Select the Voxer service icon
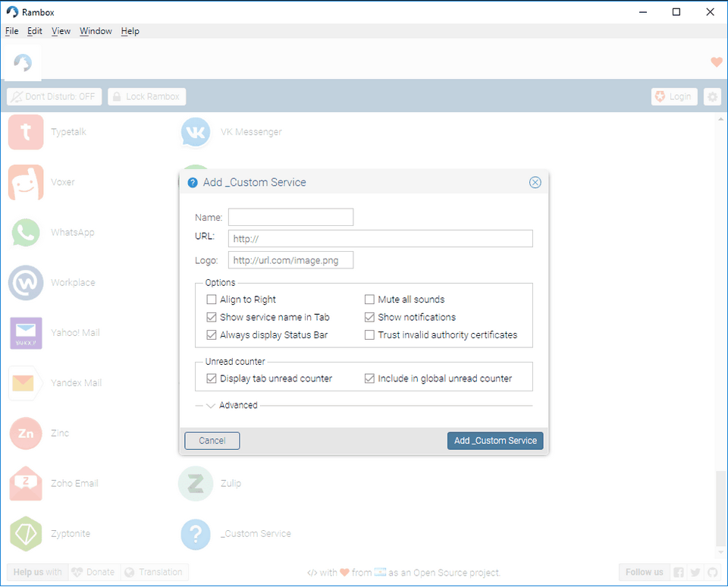The width and height of the screenshot is (728, 587). click(26, 183)
